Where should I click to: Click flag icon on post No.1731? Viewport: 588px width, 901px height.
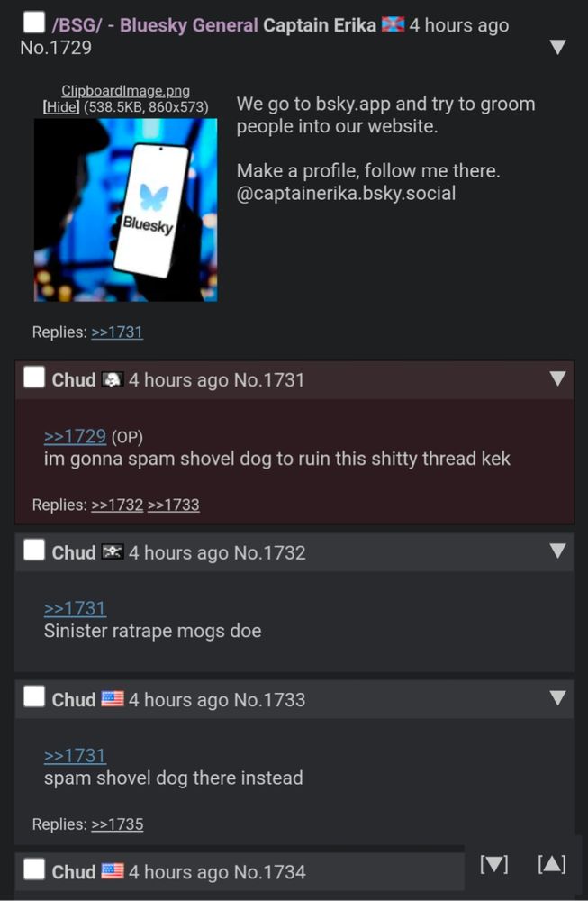112,380
